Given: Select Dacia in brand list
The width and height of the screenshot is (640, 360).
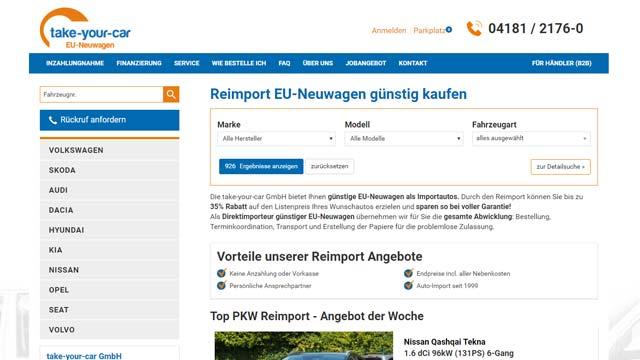Looking at the screenshot, I should (109, 210).
